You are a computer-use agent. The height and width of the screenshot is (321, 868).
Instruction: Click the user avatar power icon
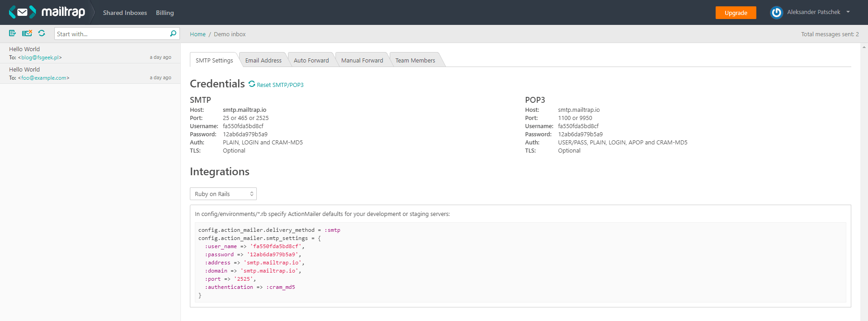tap(776, 13)
